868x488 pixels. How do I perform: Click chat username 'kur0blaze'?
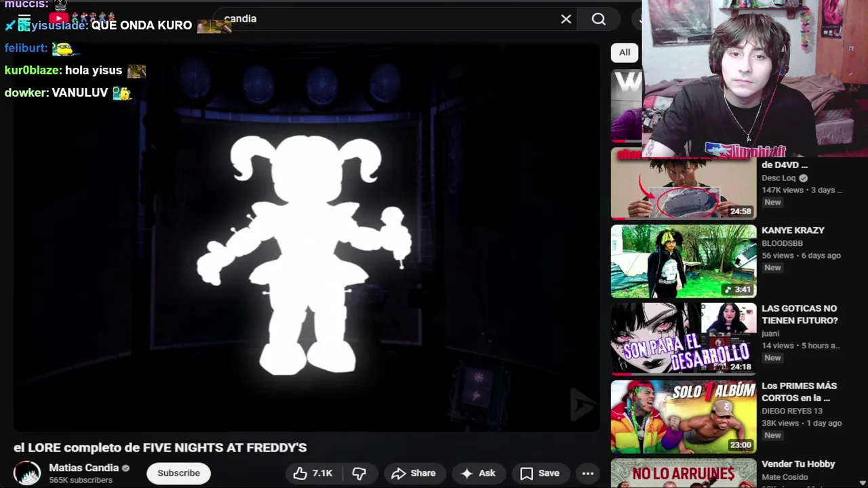click(33, 70)
